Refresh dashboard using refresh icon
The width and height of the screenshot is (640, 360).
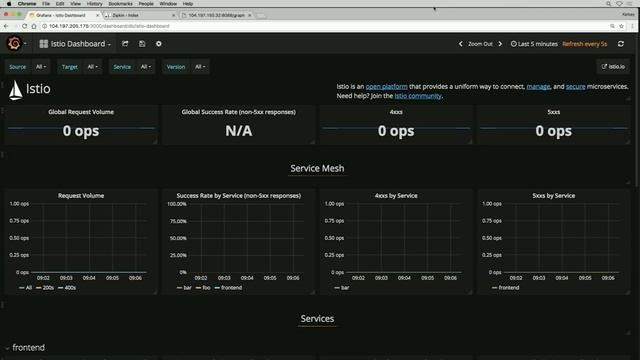pyautogui.click(x=621, y=44)
